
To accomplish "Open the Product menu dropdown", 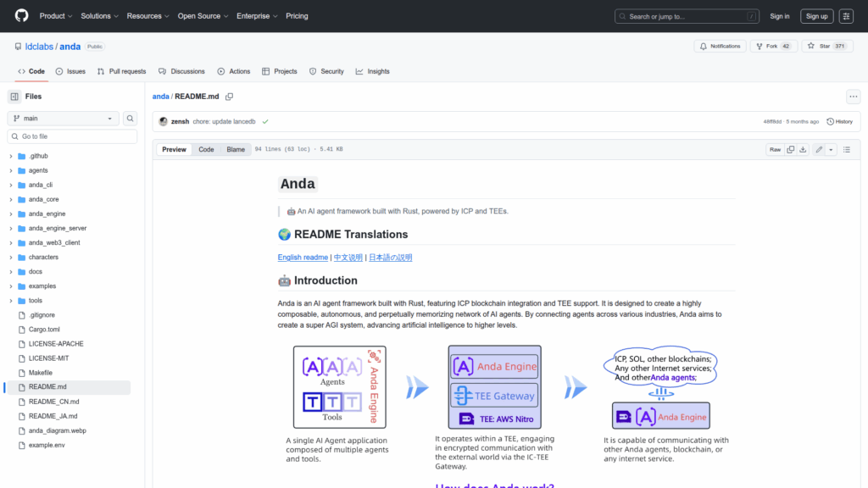I will 55,16.
